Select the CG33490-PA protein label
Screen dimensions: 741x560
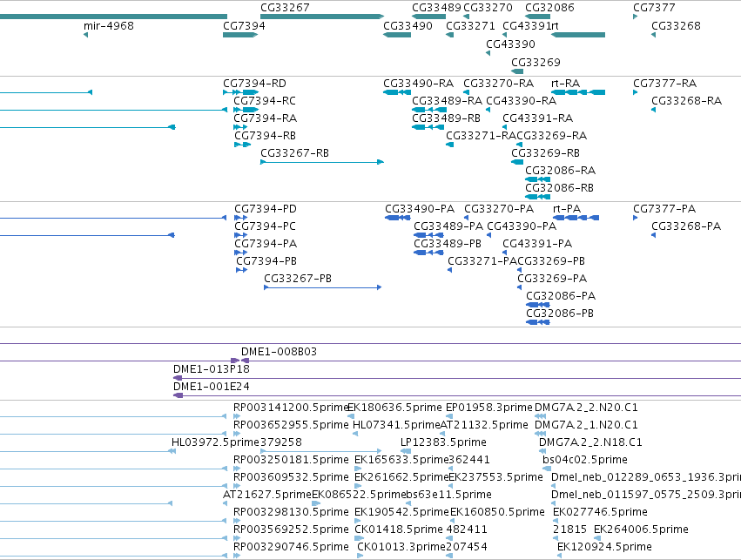tap(420, 209)
